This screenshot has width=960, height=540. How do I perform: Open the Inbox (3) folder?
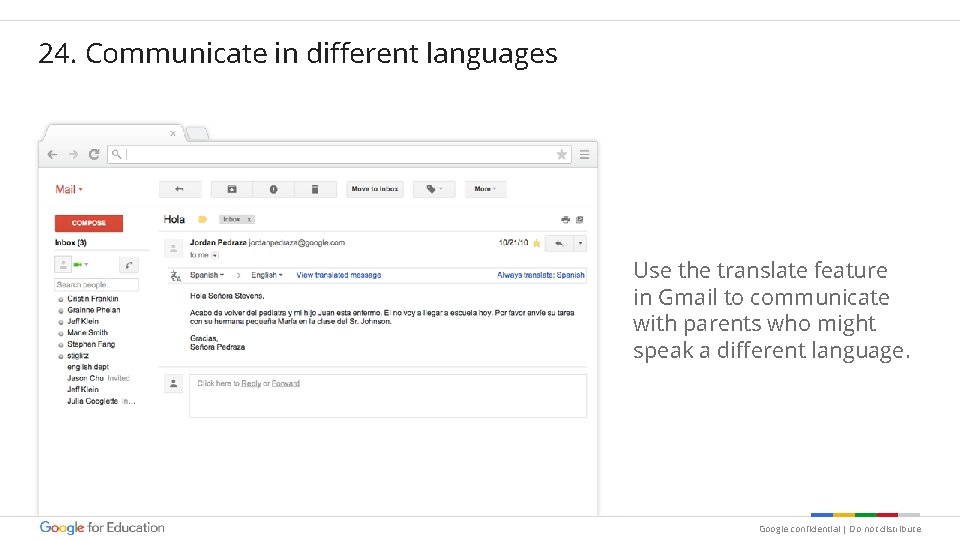[x=70, y=242]
